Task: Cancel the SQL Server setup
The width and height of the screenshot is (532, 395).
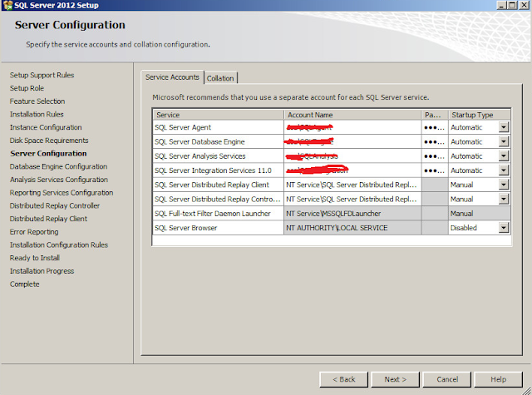Action: [447, 379]
